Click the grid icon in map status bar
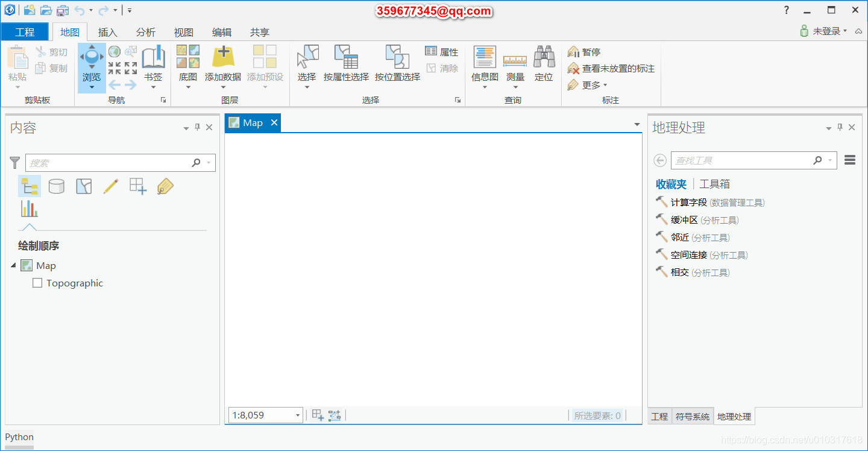The height and width of the screenshot is (451, 868). (318, 415)
